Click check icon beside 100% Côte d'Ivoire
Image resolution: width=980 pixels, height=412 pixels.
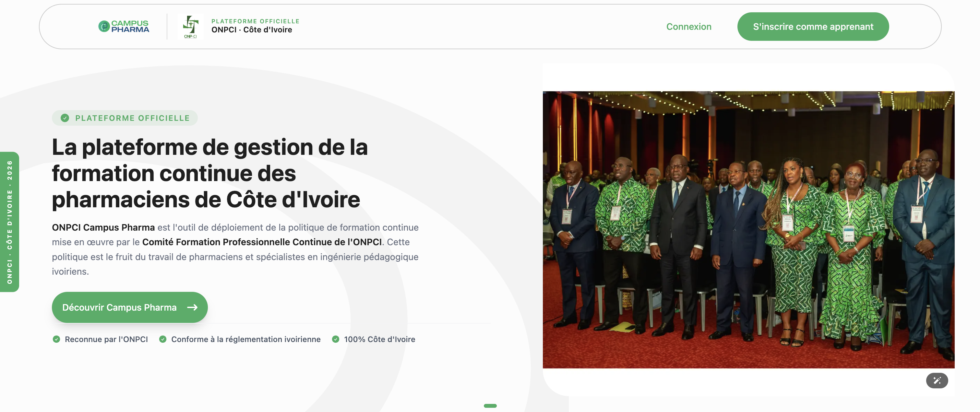[336, 339]
